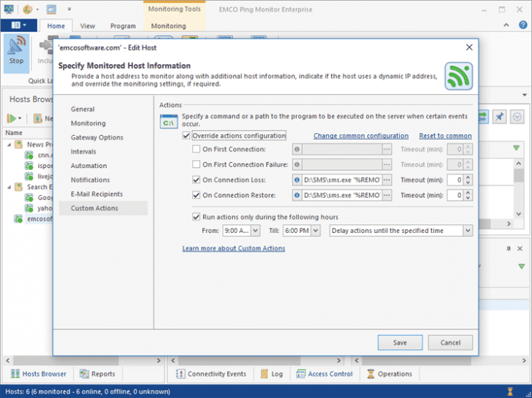Collapse the ribbon with the up arrow
The width and height of the screenshot is (532, 398).
click(x=506, y=25)
